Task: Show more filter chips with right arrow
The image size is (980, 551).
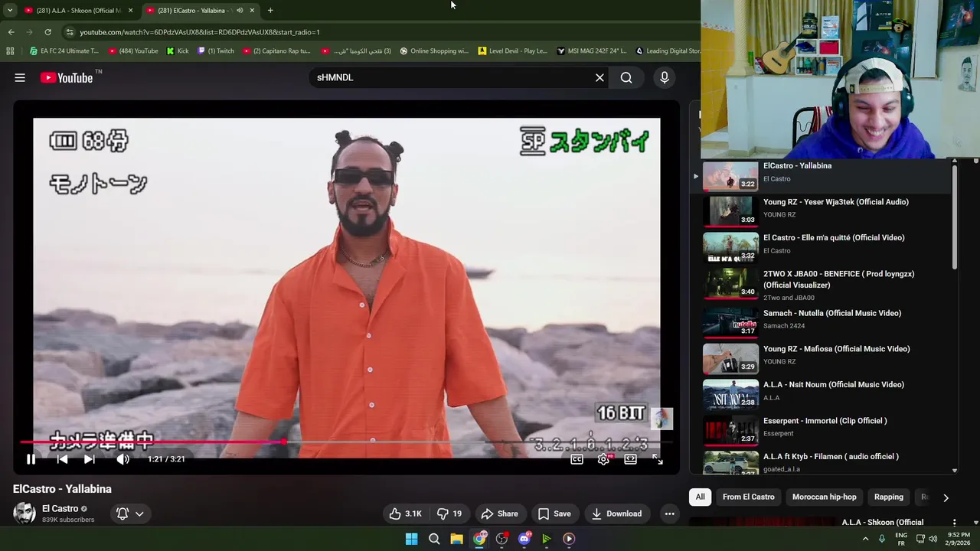Action: point(946,497)
